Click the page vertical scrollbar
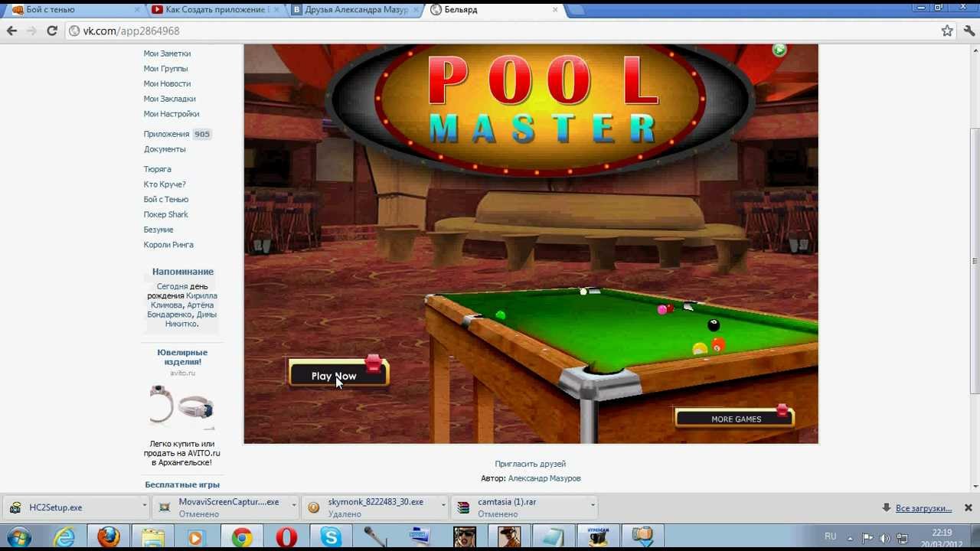Image resolution: width=980 pixels, height=551 pixels. click(x=974, y=262)
